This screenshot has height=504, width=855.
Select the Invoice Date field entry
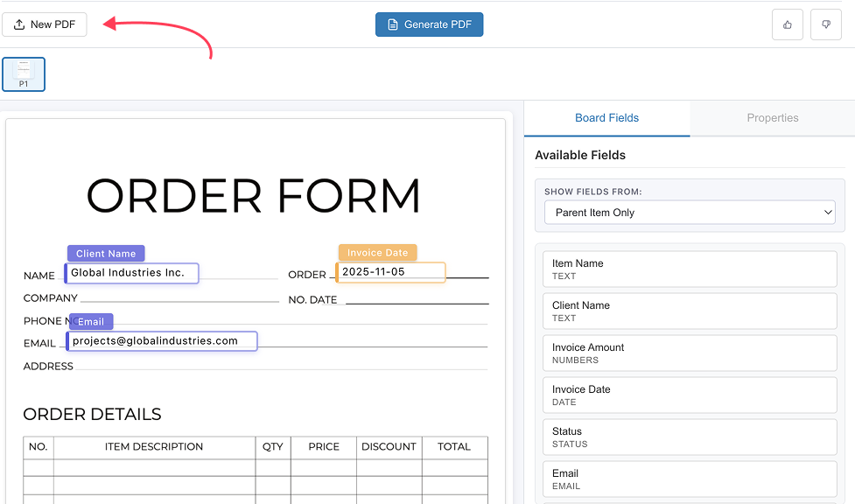pyautogui.click(x=689, y=395)
